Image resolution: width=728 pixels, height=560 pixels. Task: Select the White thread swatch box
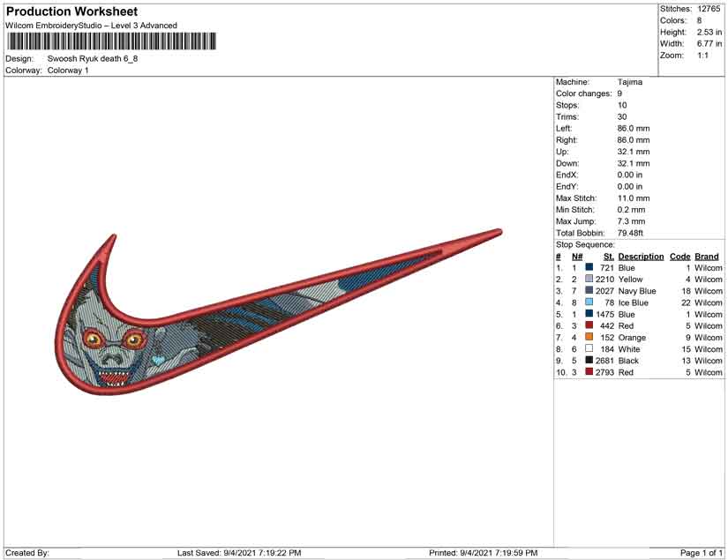589,349
